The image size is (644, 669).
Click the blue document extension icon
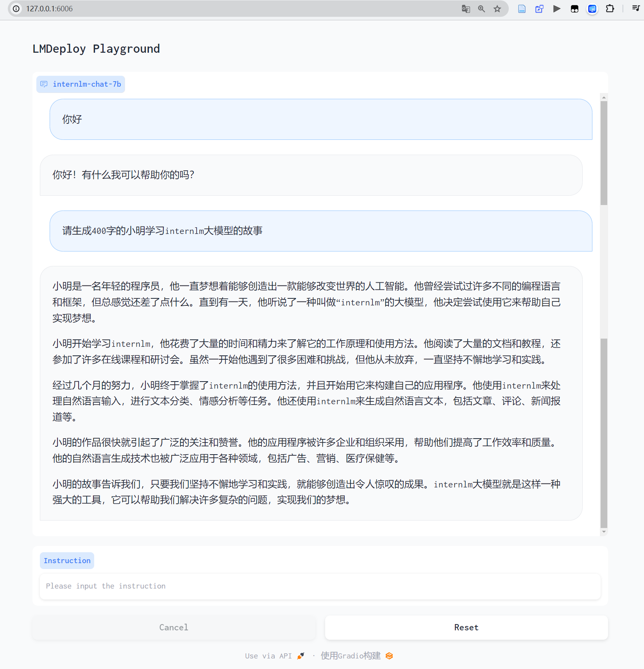coord(522,9)
